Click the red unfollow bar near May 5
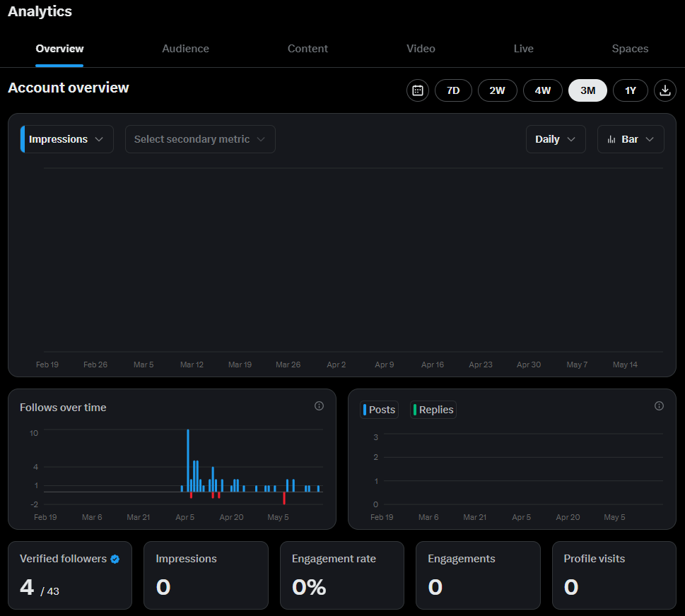This screenshot has height=616, width=685. 284,498
